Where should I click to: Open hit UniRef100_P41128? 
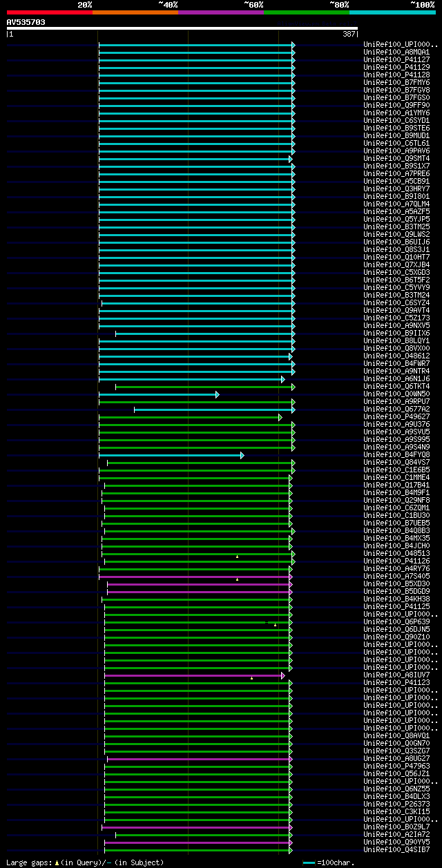396,75
